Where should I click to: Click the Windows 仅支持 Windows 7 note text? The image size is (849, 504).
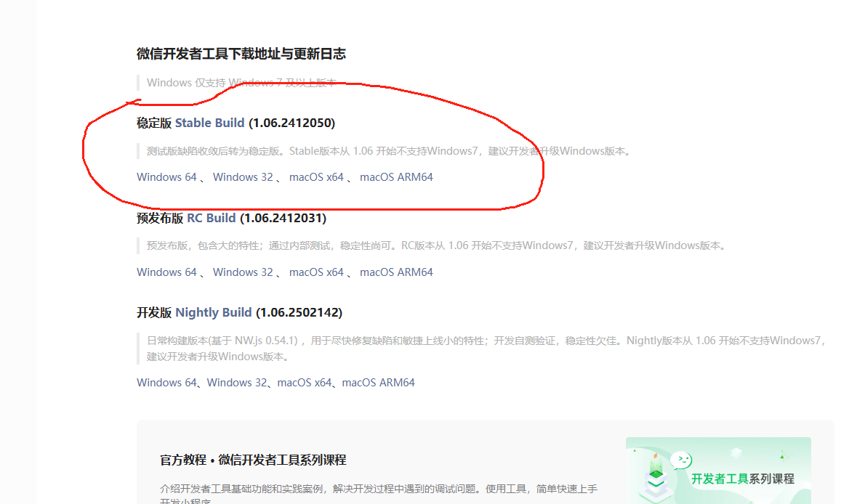coord(241,83)
